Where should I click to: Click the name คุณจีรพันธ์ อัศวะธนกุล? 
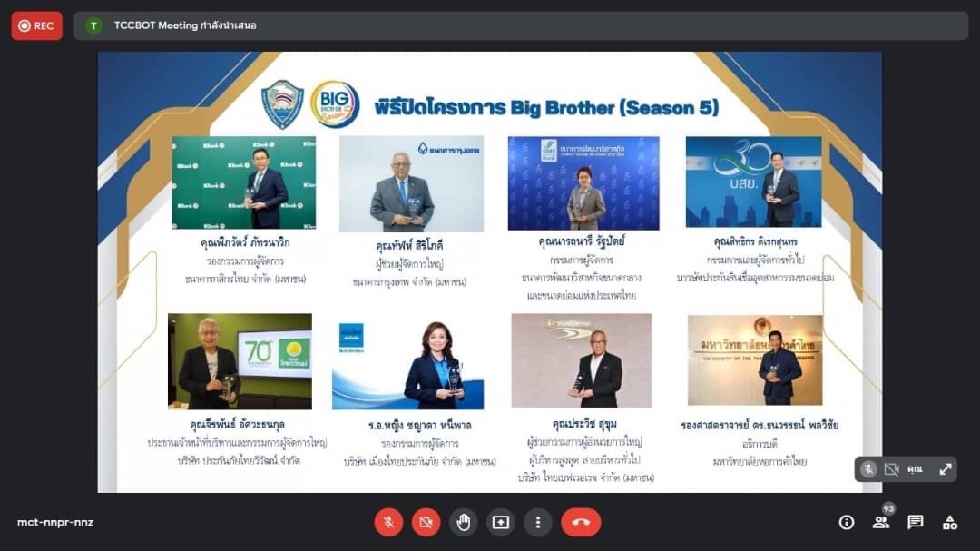click(238, 425)
